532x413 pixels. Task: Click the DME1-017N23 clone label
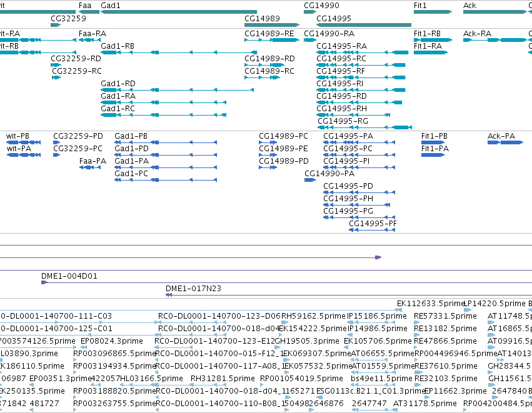[x=193, y=289]
